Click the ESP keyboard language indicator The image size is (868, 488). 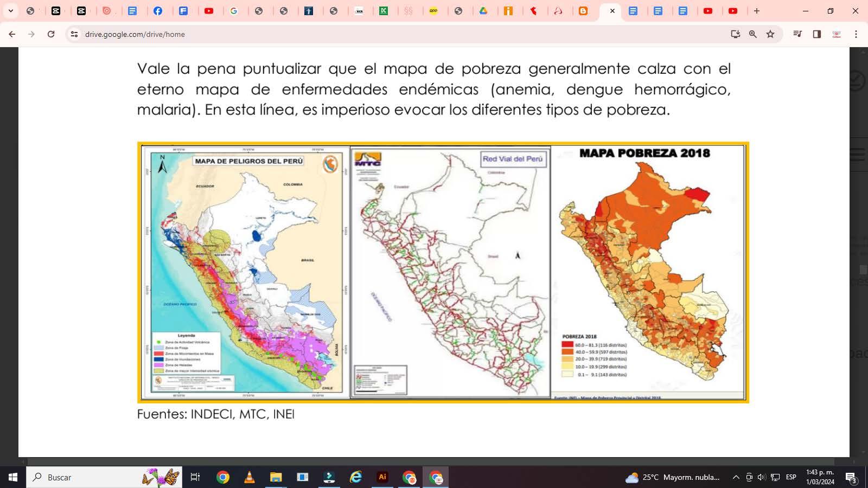pos(791,477)
